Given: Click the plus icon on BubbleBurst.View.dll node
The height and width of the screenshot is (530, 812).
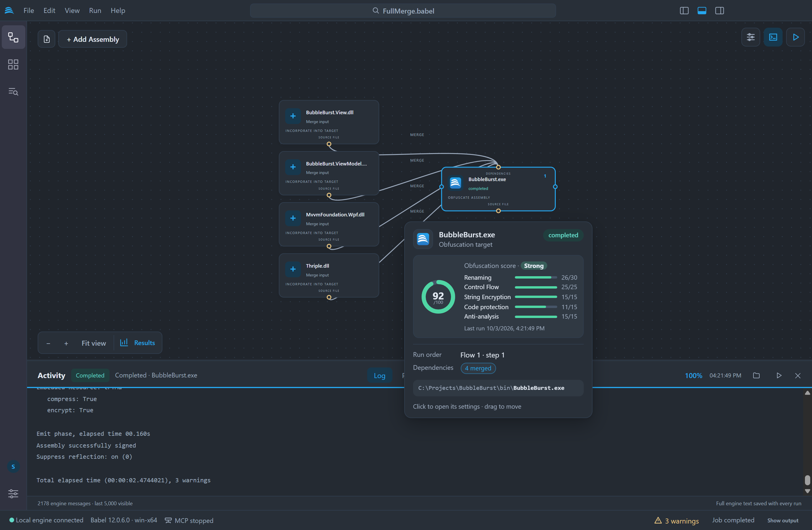Looking at the screenshot, I should (293, 116).
